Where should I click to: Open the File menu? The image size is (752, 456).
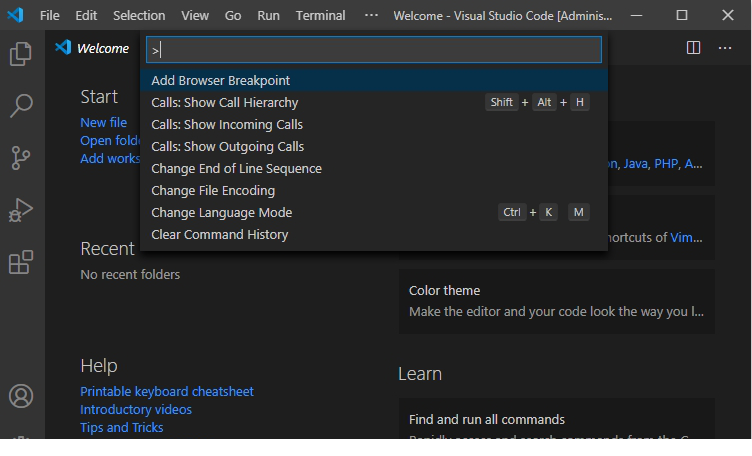point(49,15)
